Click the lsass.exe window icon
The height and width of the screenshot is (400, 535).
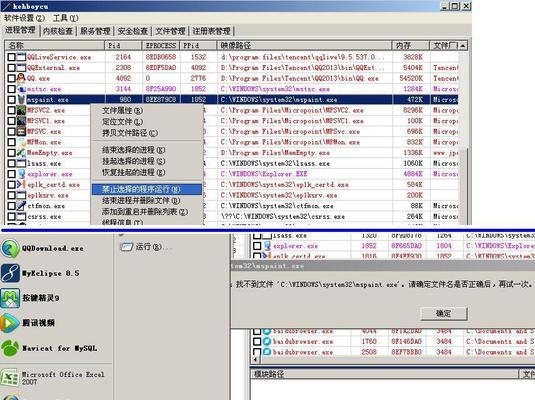coord(21,163)
